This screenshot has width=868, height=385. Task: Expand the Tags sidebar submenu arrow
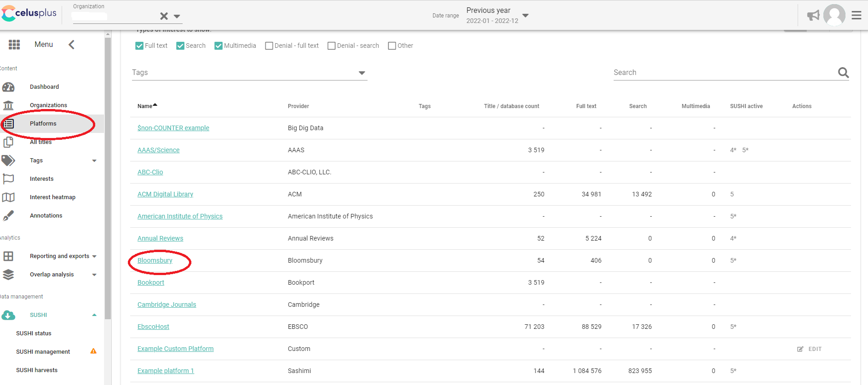[x=94, y=161]
